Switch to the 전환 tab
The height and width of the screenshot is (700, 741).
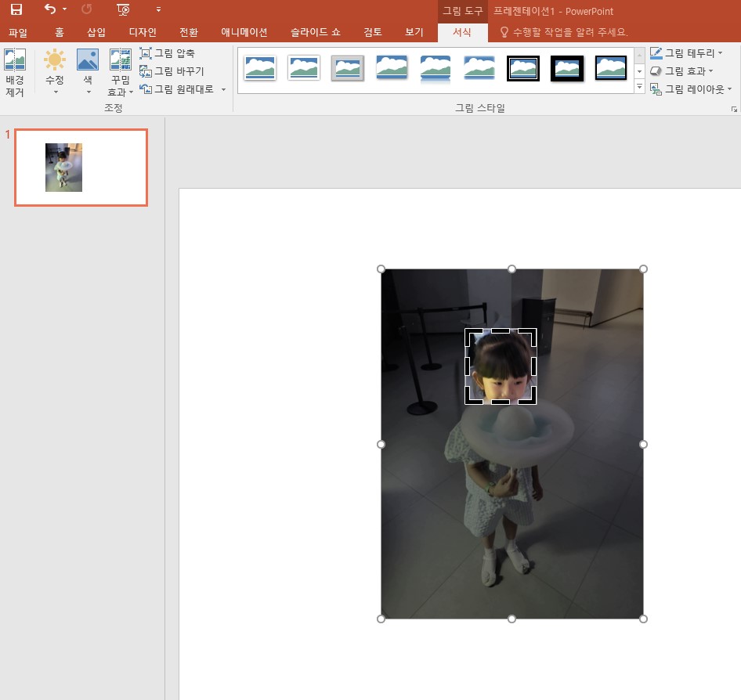(189, 32)
